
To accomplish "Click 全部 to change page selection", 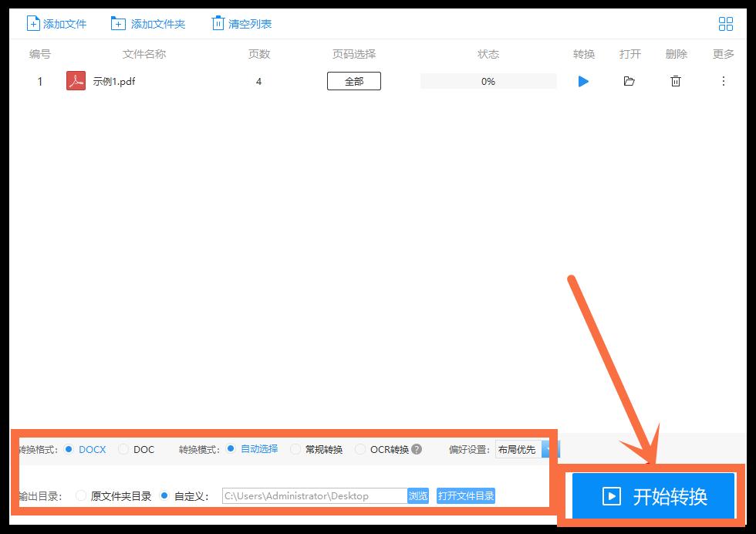I will click(354, 80).
